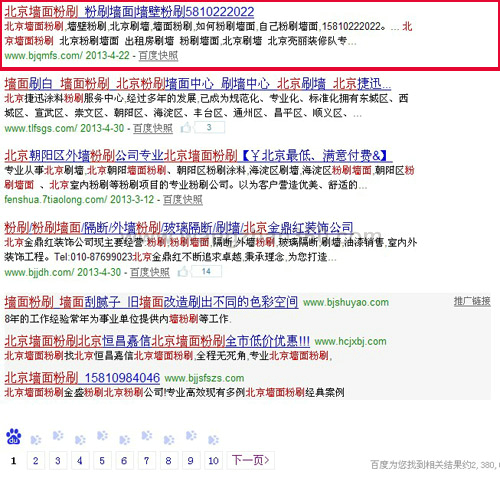The width and height of the screenshot is (500, 478).
Task: Open the 墙面粉刷_墙面刮腻子 sponsored link
Action: coord(151,302)
